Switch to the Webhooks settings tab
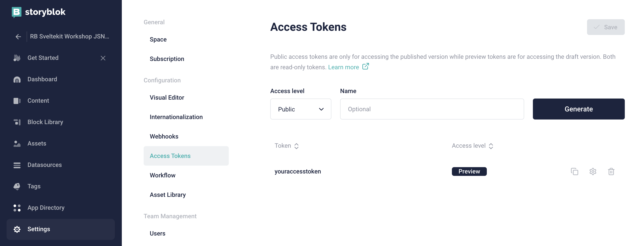 [x=164, y=136]
